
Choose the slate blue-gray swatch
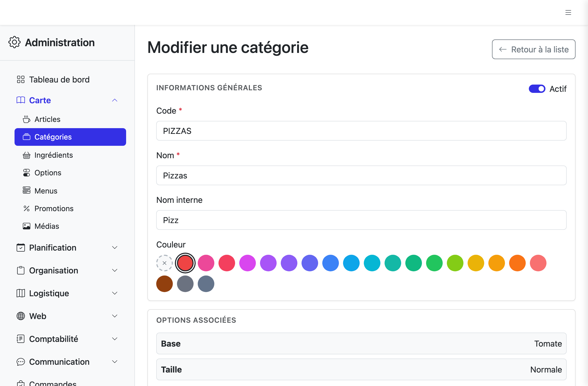point(206,284)
